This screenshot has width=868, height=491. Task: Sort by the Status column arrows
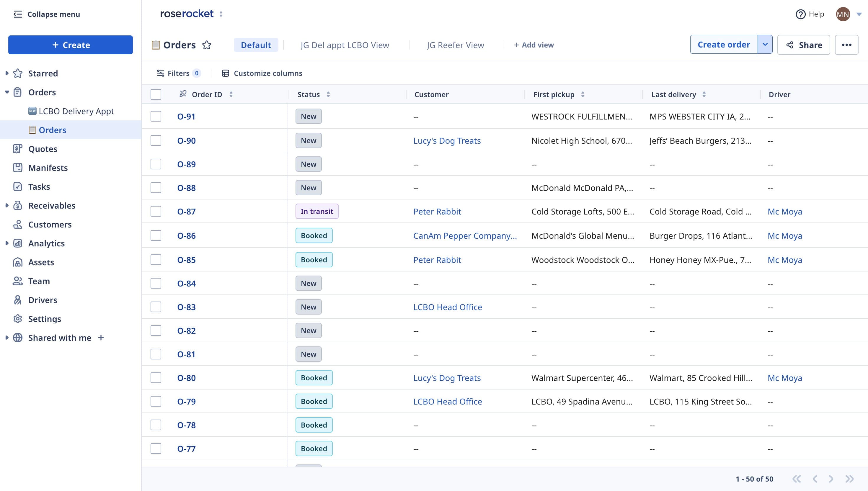(328, 94)
